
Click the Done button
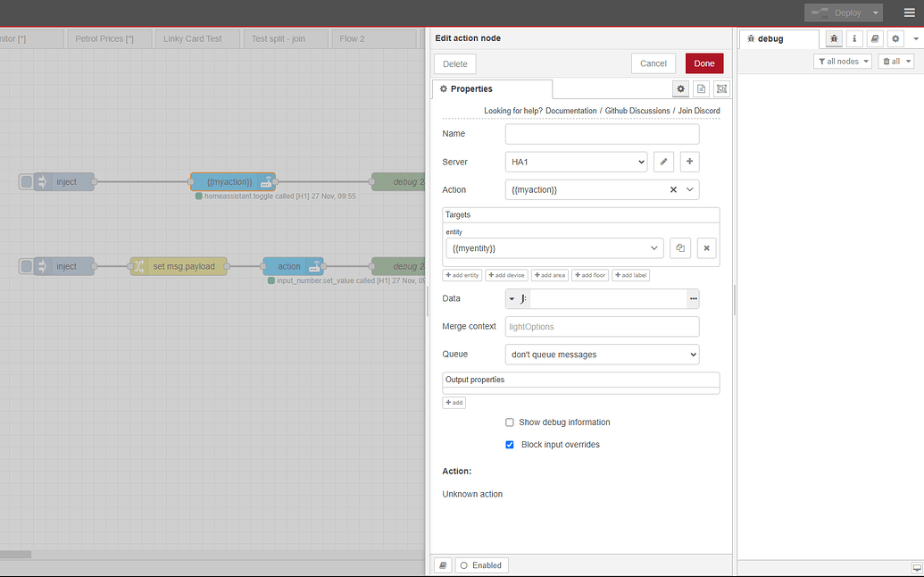[x=704, y=63]
